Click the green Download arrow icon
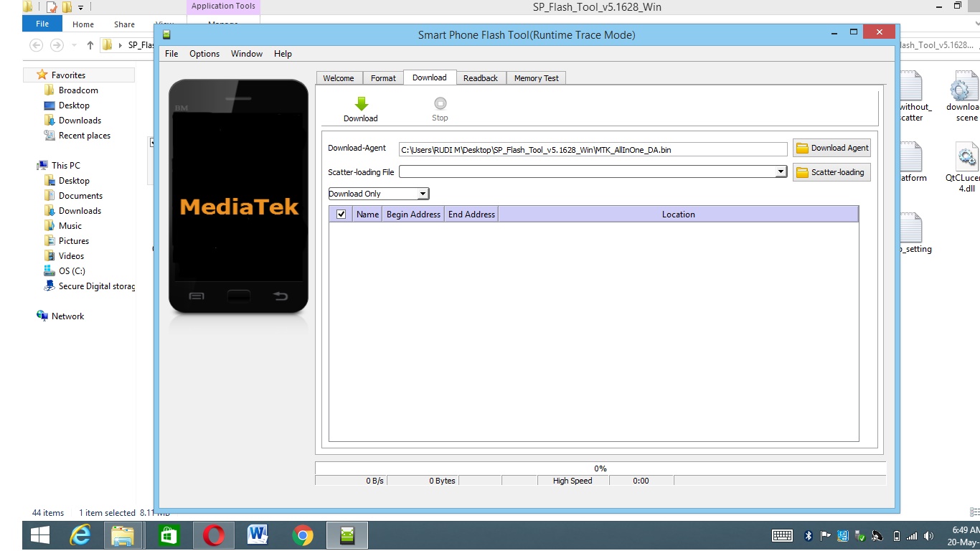 coord(361,104)
